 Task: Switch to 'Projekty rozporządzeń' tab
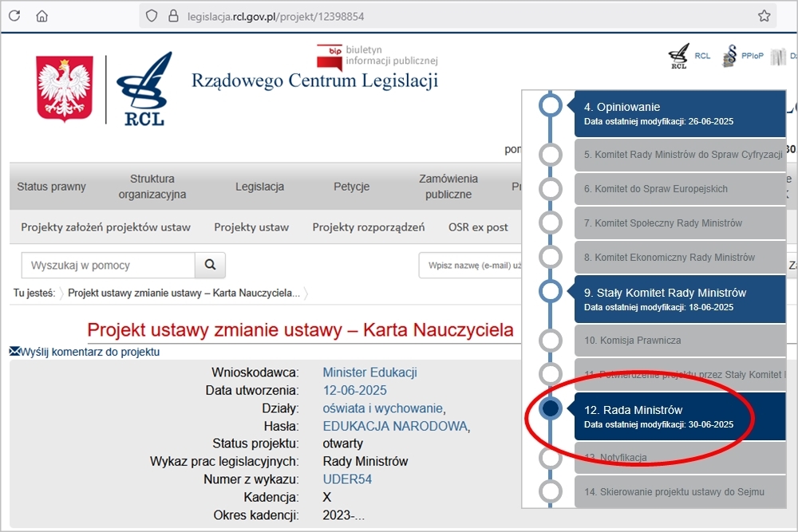click(369, 227)
